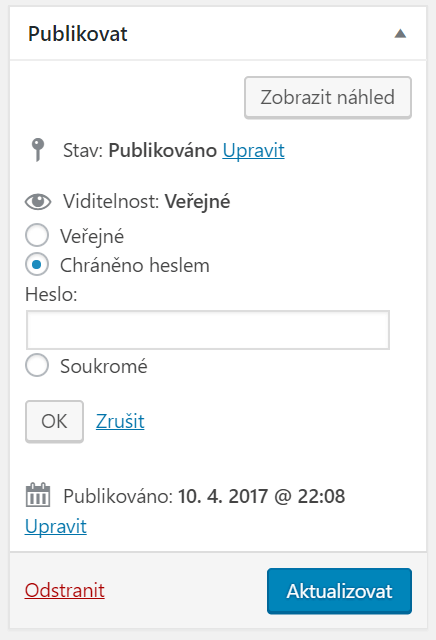Focus the Heslo password input field
This screenshot has width=436, height=640.
(x=208, y=330)
